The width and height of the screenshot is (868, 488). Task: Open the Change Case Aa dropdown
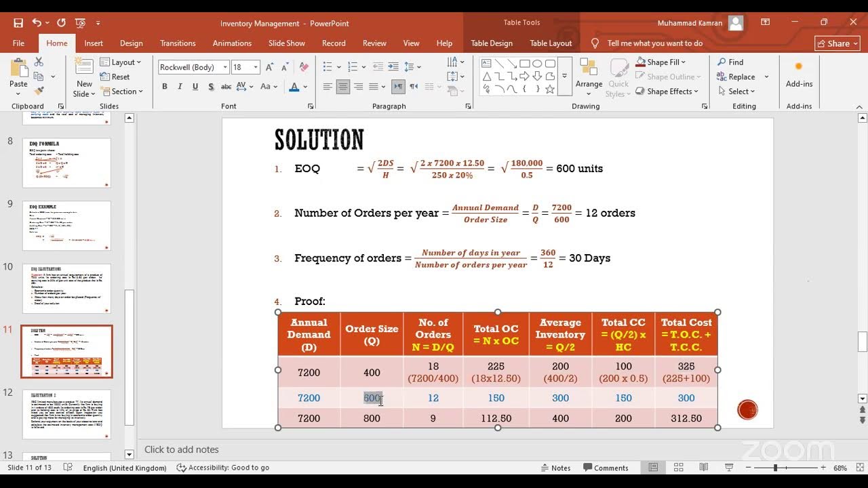[270, 87]
